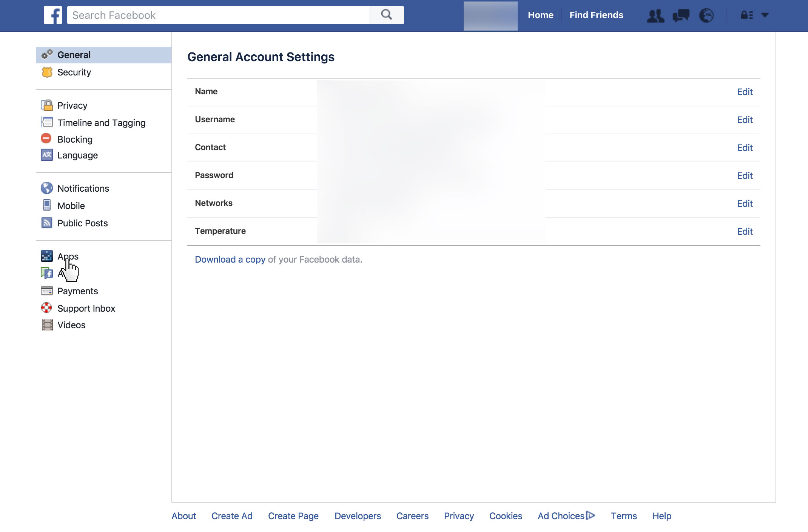Open the Security settings tab
The width and height of the screenshot is (808, 532).
[74, 72]
